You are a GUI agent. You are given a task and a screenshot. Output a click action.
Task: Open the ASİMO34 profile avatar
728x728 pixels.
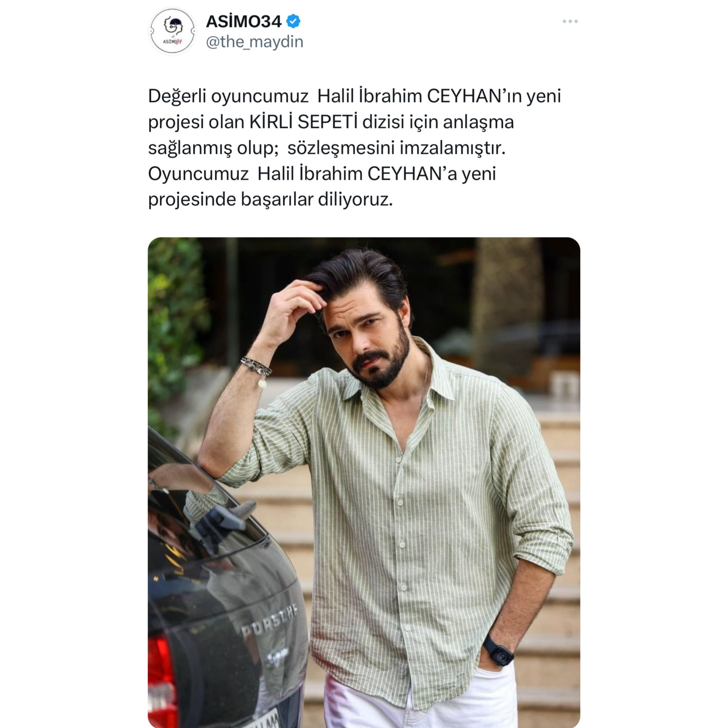click(172, 32)
